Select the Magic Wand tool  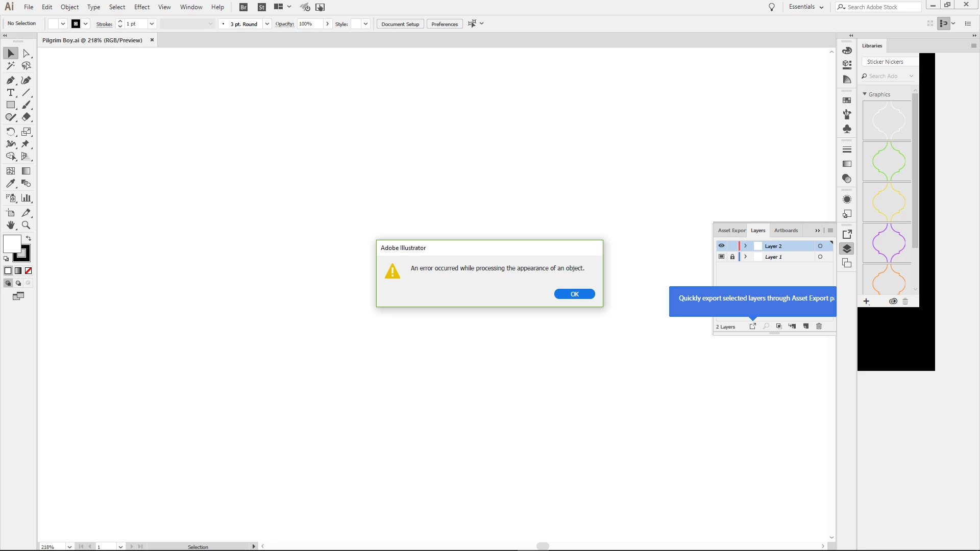point(10,66)
